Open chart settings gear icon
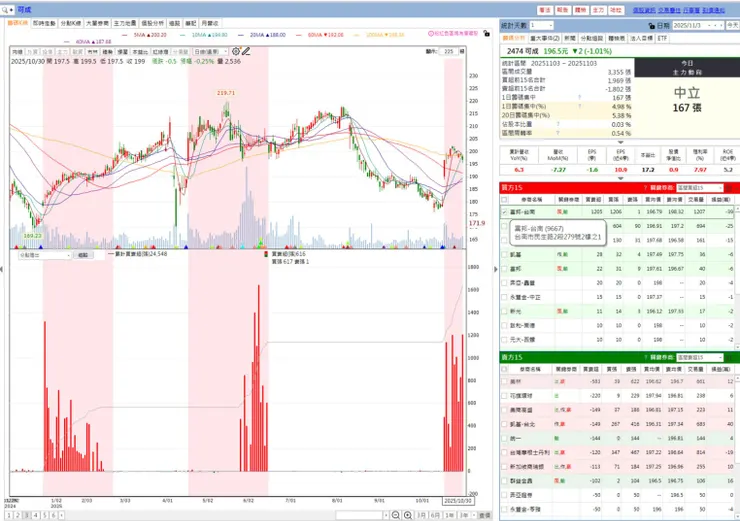Screen dimensions: 740x521 [x=236, y=51]
